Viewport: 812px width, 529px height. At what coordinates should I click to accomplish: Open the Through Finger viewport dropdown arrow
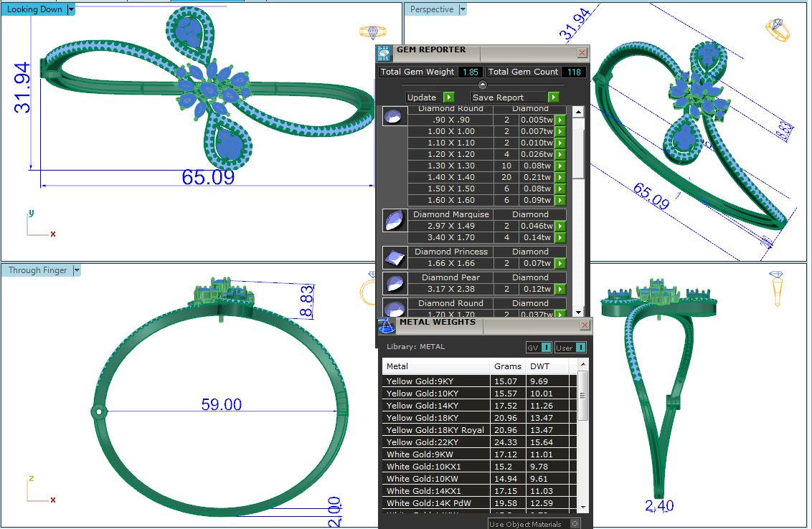77,270
